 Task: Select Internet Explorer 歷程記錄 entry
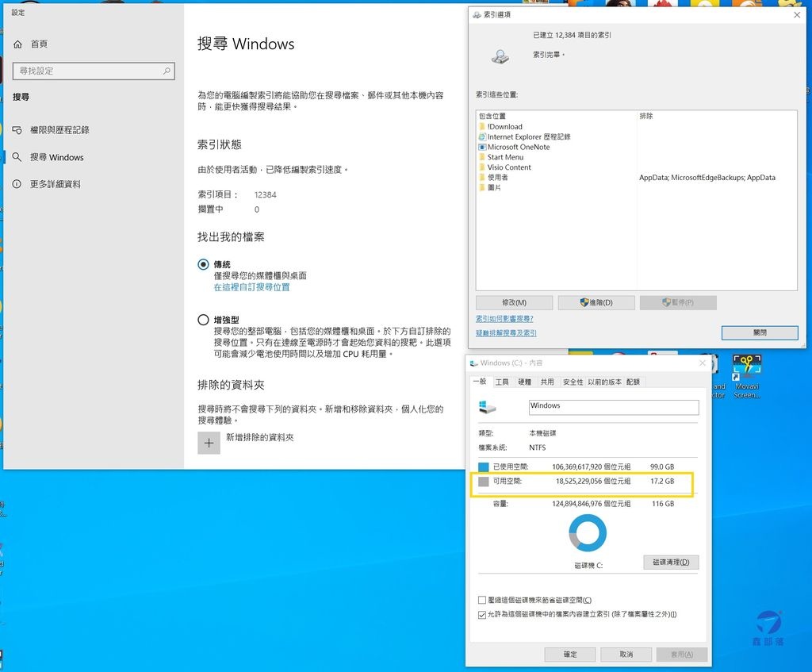(x=529, y=136)
